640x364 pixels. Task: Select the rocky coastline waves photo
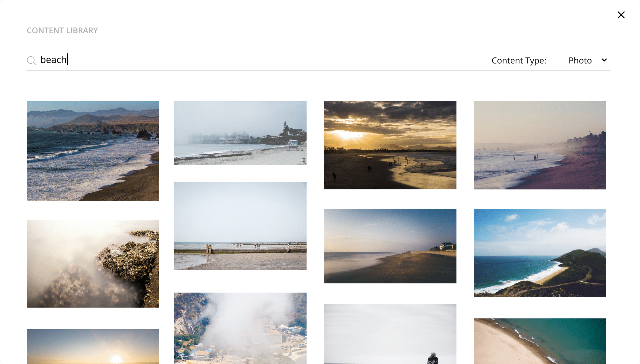[x=93, y=151]
